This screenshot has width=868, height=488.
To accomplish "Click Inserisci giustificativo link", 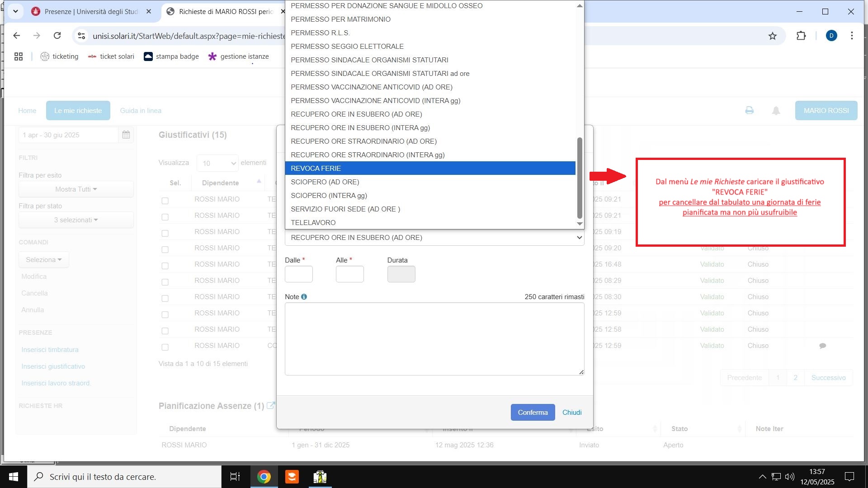I will (x=53, y=366).
